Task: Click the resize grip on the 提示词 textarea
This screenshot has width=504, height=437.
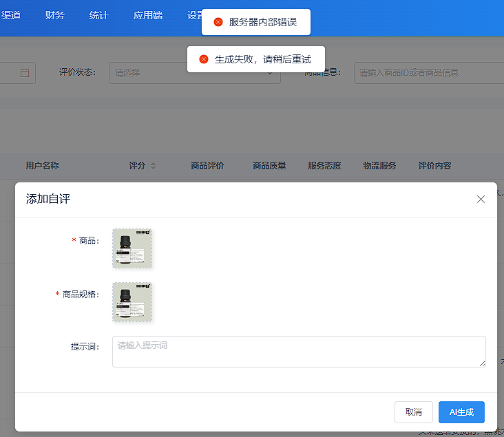Action: click(x=481, y=363)
